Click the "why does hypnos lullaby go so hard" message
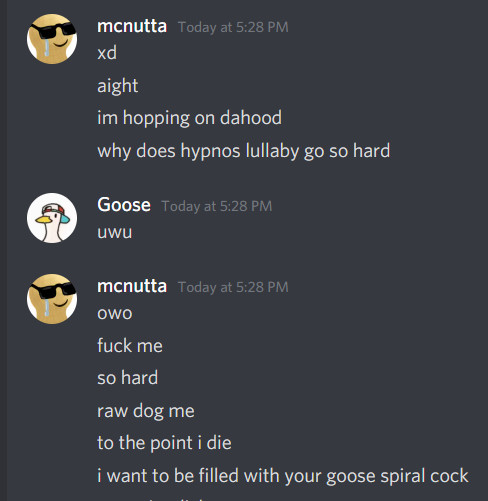Screen dimensions: 488x501 [244, 151]
